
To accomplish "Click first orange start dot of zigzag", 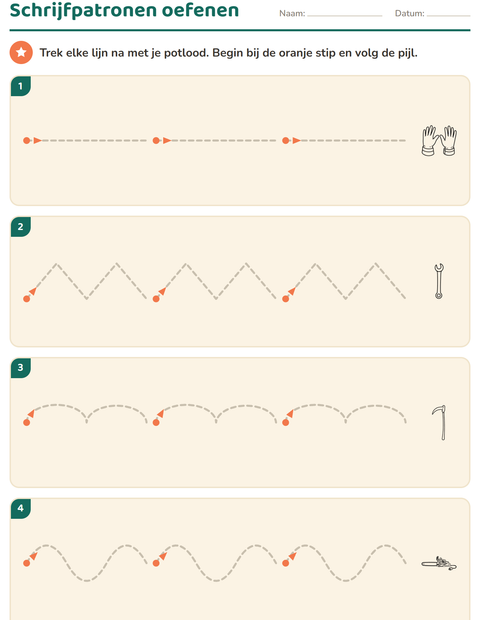I will 26,299.
